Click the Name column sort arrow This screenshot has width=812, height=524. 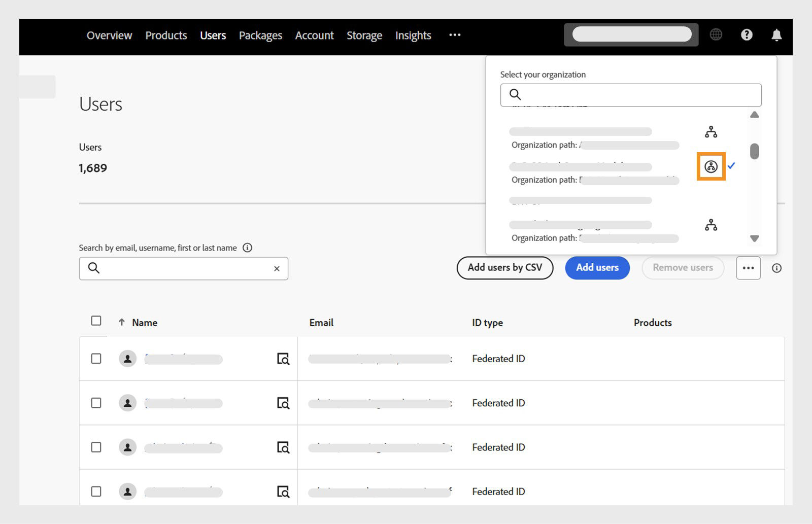pos(121,322)
